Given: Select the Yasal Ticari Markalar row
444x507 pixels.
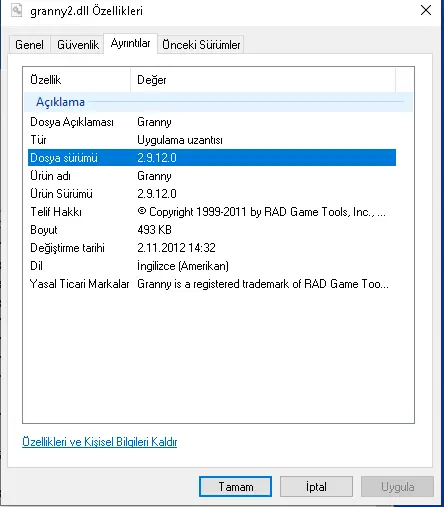Looking at the screenshot, I should [212, 284].
